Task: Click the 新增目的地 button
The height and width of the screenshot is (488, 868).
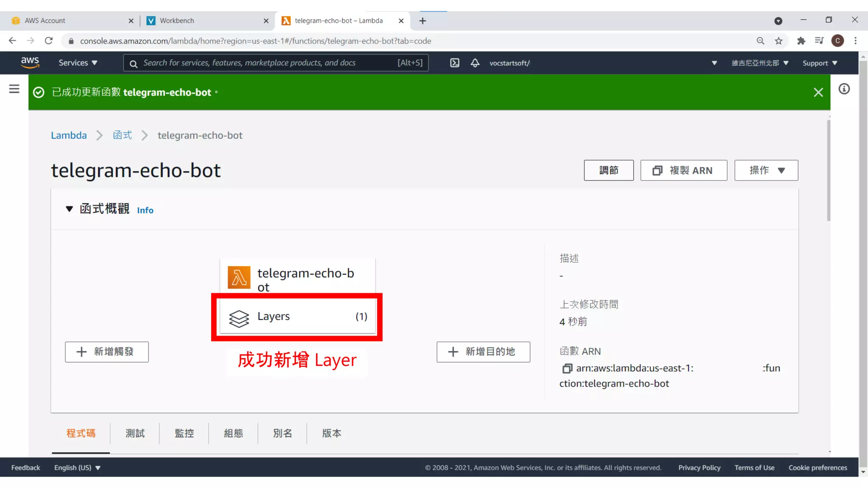Action: pos(483,352)
